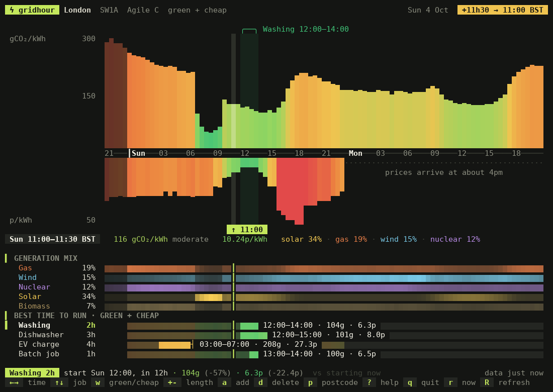
Task: Click the SW1A postcode label
Action: [109, 10]
